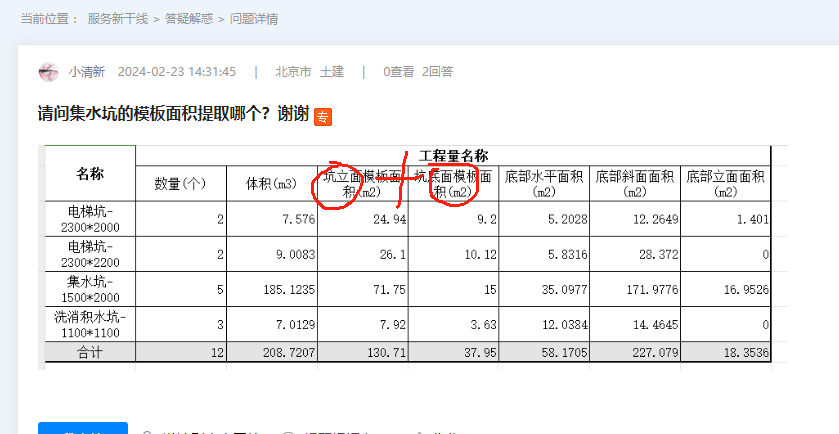Click cell value 10.12
Viewport: 839px width, 434px height.
pos(454,254)
